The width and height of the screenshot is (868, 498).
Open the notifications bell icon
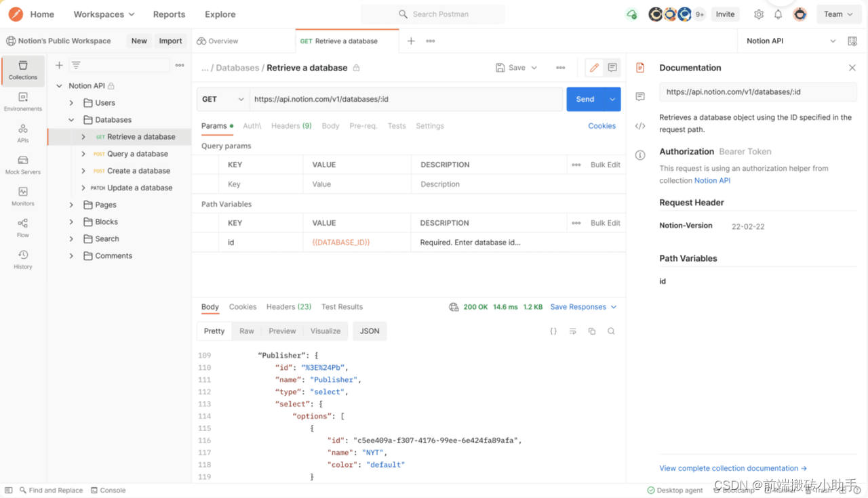778,14
